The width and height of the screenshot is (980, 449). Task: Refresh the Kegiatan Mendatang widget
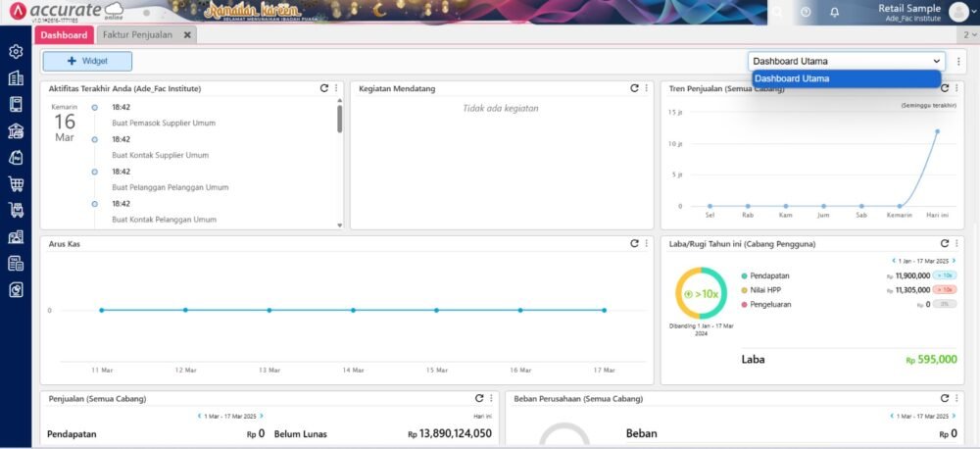point(634,88)
